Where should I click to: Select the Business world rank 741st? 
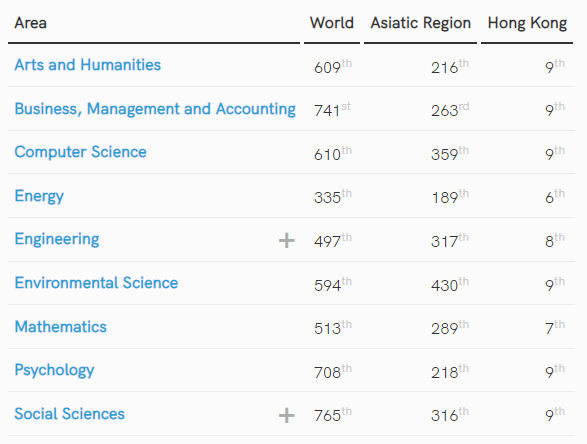coord(332,110)
